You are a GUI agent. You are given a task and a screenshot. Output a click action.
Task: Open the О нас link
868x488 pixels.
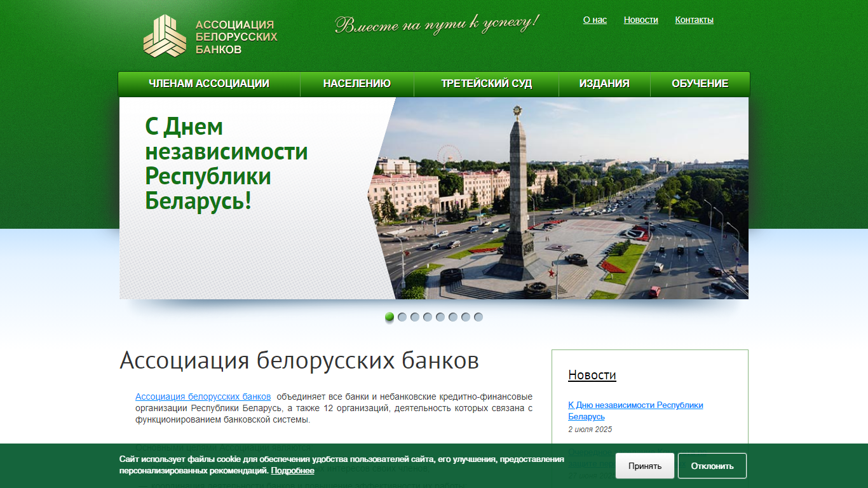pos(595,20)
